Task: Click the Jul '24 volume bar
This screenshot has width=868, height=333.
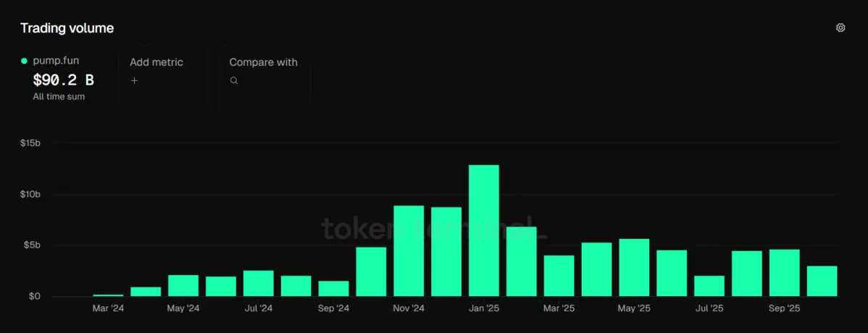Action: tap(259, 283)
